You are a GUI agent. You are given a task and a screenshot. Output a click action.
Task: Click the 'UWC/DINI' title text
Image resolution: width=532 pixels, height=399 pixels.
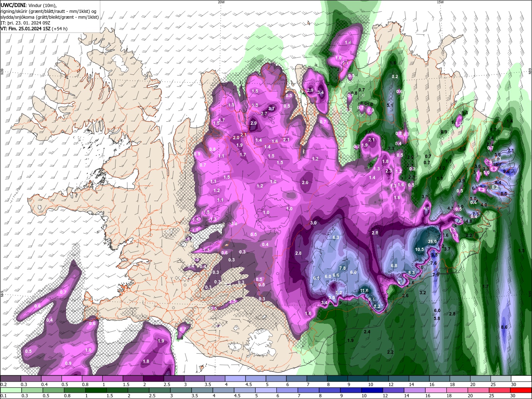13,5
